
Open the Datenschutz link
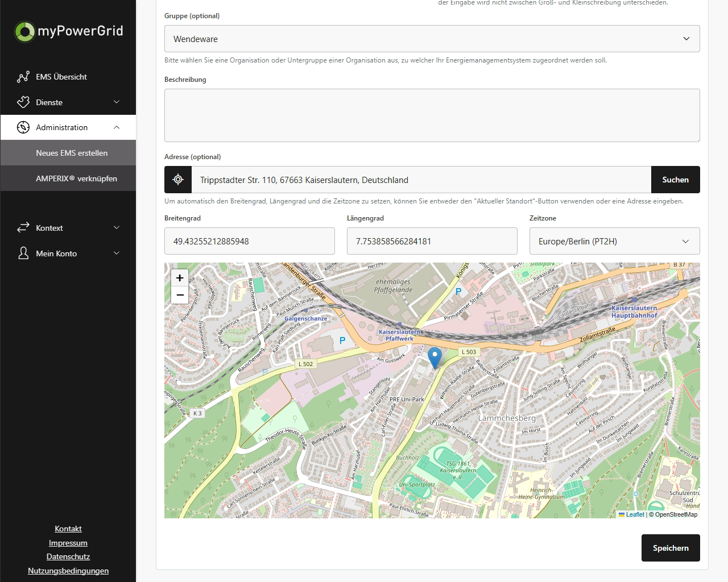click(x=68, y=556)
